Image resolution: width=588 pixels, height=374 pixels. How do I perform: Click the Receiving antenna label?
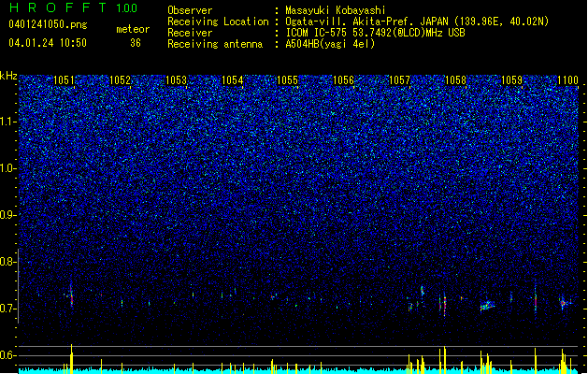pos(215,44)
